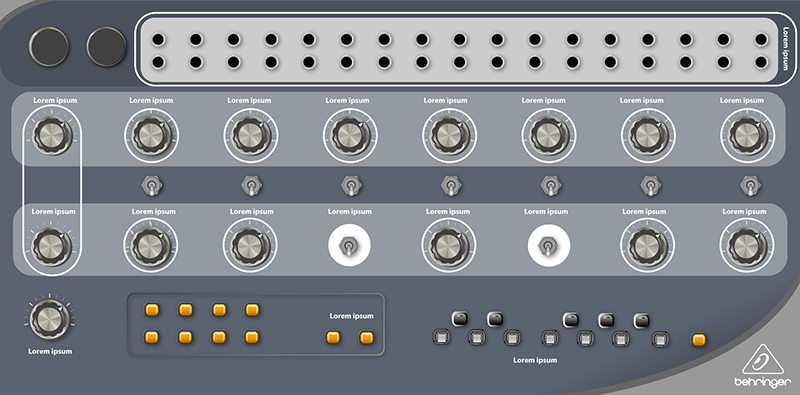Select first jack in upper patch bay row
The image size is (800, 395).
158,39
